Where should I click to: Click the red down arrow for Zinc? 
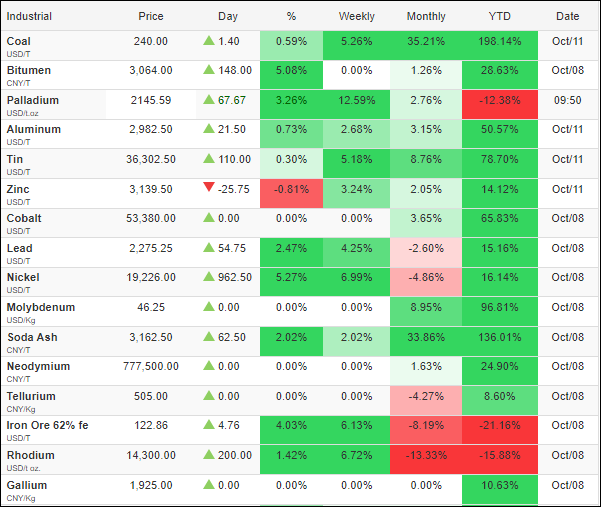tap(209, 187)
